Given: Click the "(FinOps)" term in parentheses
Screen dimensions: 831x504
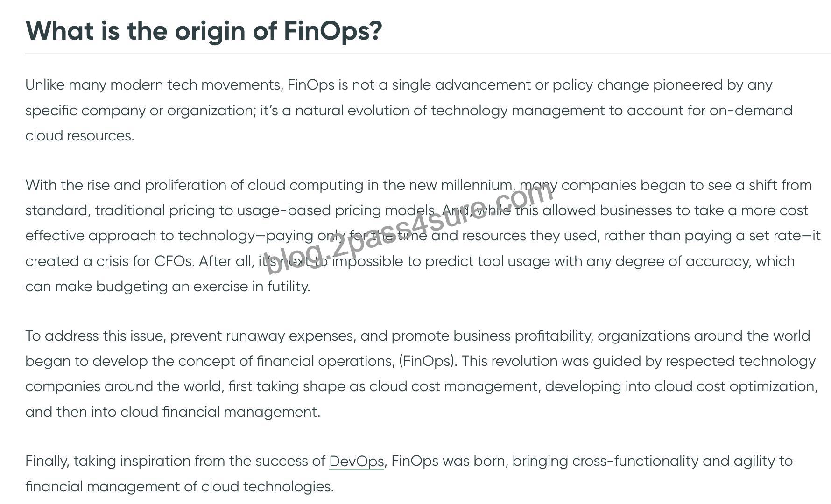Looking at the screenshot, I should (427, 361).
